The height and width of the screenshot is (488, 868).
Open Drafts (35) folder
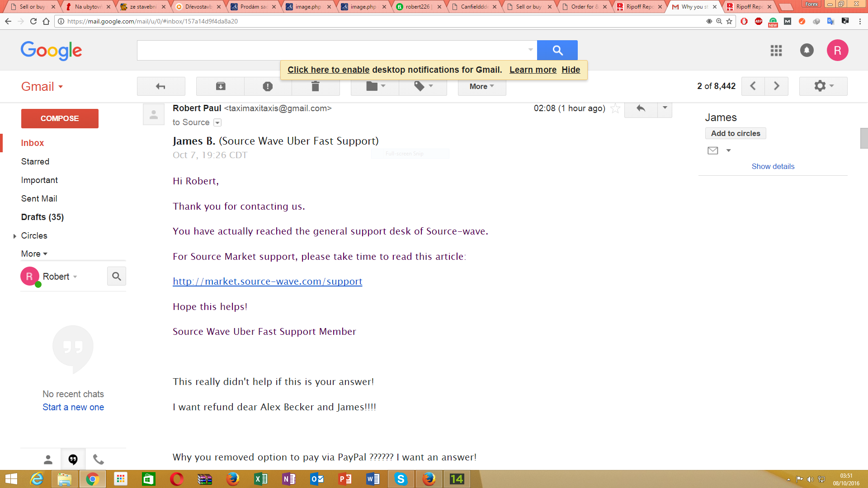click(x=42, y=217)
